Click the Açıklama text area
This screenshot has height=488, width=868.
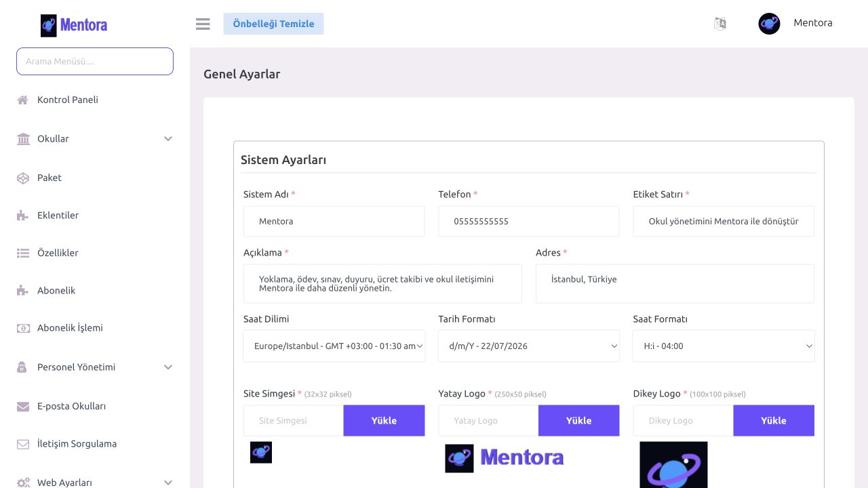(x=382, y=283)
